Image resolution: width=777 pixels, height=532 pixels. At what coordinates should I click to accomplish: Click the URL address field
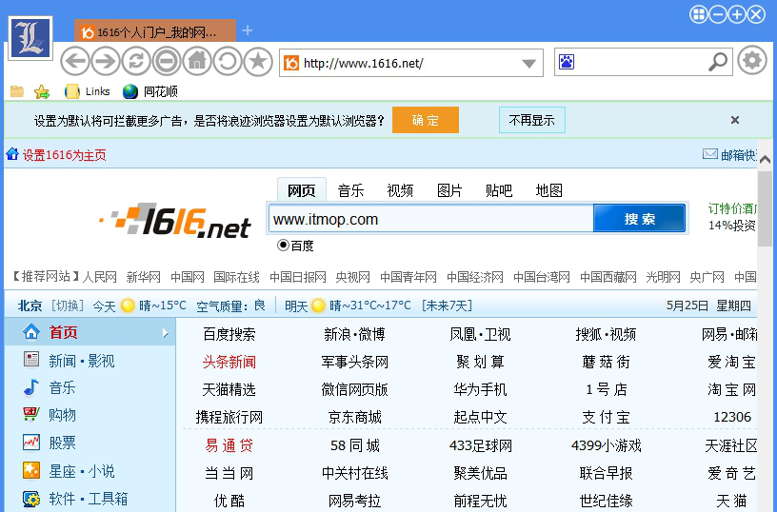tap(410, 64)
